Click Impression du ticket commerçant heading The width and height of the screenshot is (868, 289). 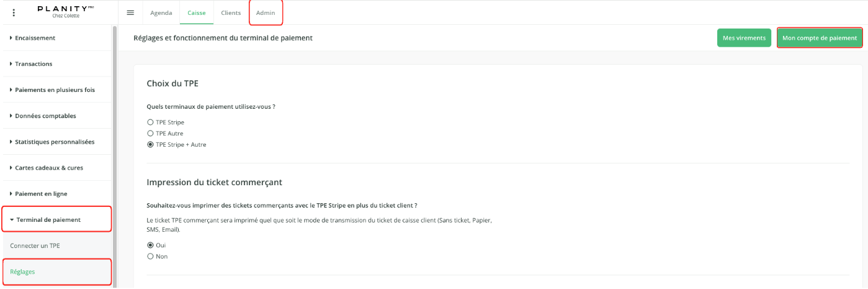coord(215,182)
